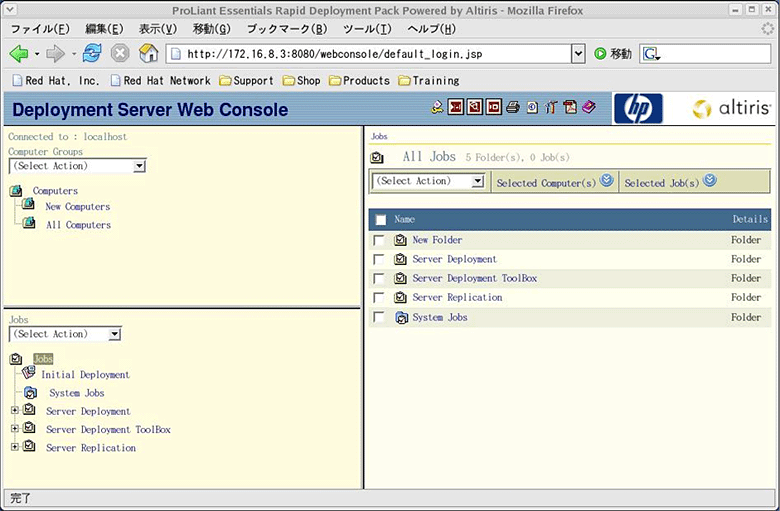
Task: Check the Server Replication row checkbox
Action: (x=379, y=298)
